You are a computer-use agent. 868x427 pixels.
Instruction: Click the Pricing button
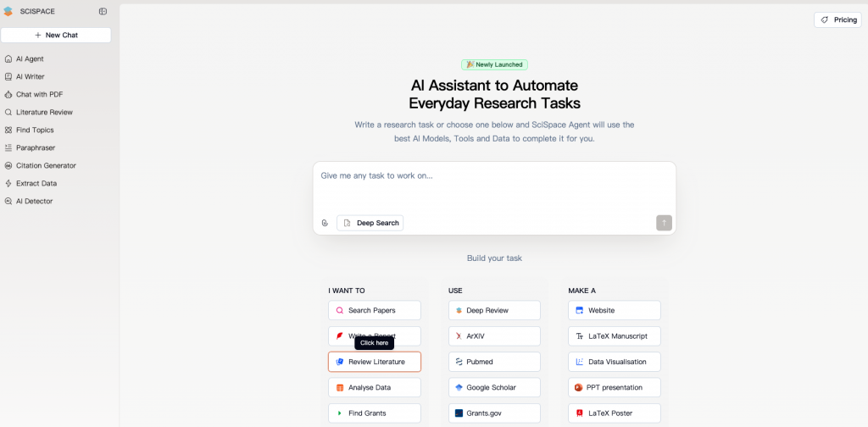837,20
